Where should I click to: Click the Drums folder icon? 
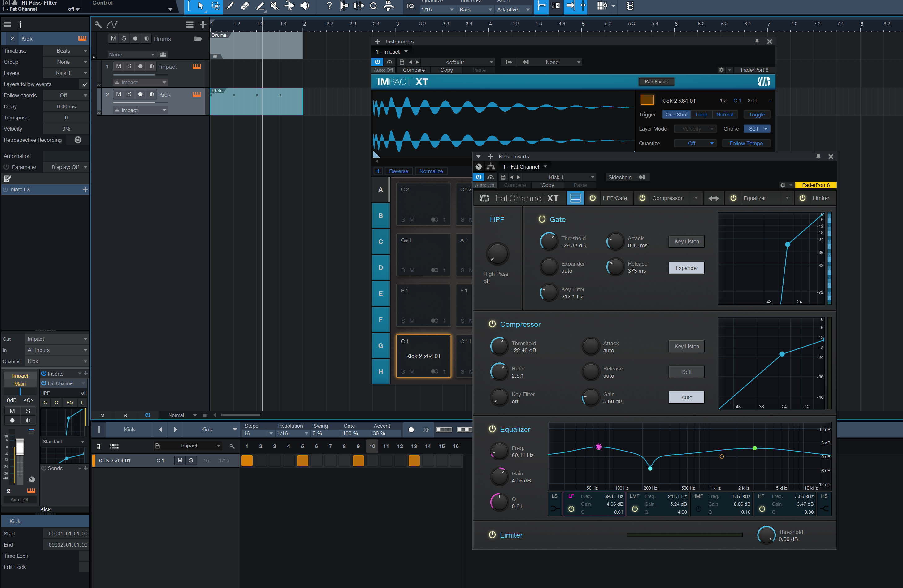(x=198, y=39)
